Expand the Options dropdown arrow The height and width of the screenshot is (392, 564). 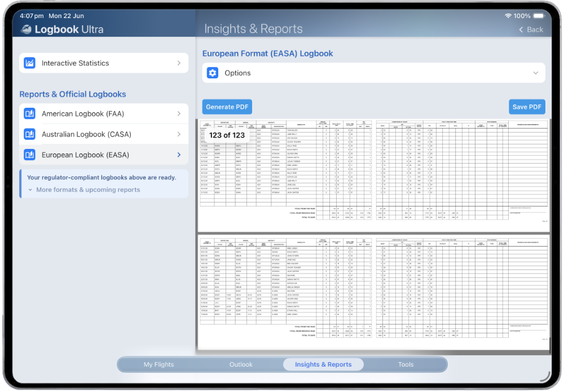(536, 73)
